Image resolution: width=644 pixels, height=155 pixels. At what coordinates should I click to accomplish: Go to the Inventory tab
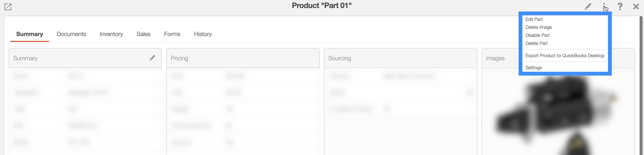coord(111,34)
